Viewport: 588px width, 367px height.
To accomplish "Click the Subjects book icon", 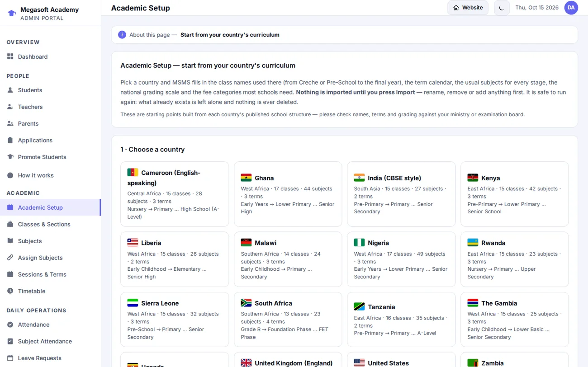I will point(10,241).
